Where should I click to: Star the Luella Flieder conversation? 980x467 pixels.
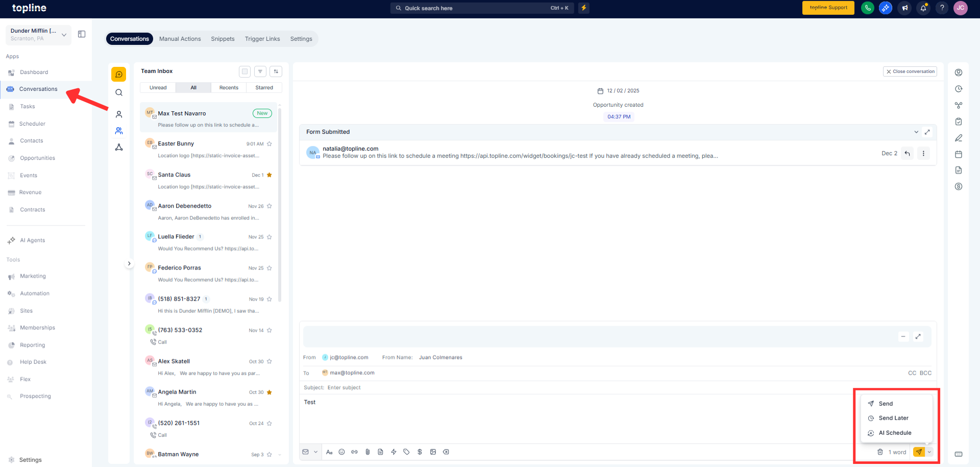pyautogui.click(x=269, y=237)
